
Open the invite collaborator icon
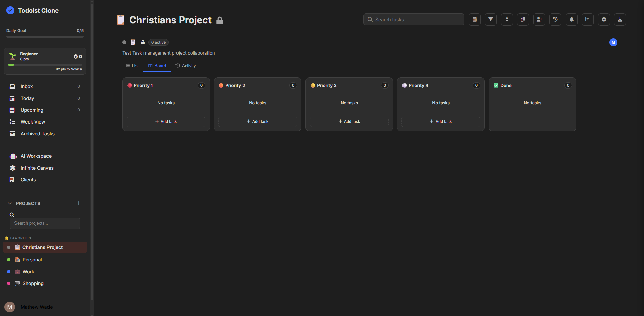[x=539, y=20]
